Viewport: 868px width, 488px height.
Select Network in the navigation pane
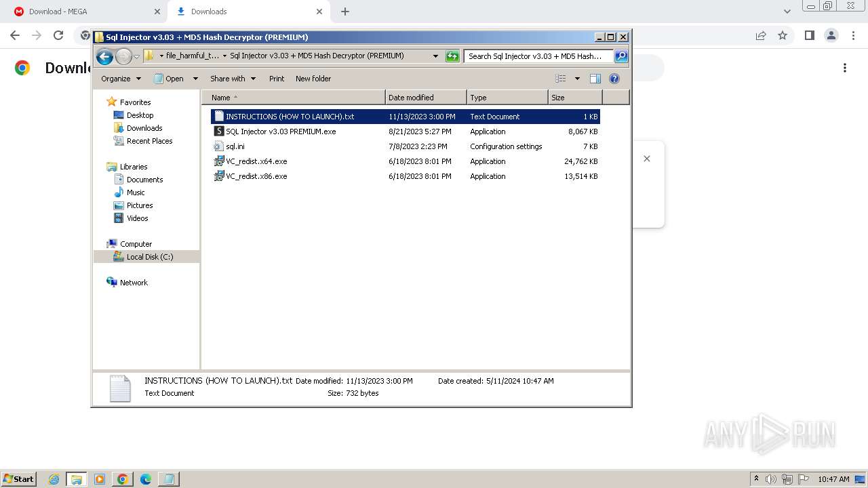coord(134,283)
